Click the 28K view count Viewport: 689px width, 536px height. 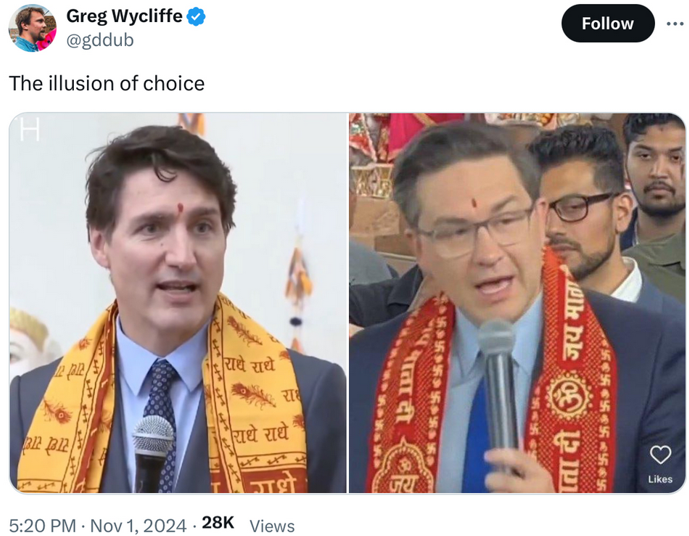218,523
